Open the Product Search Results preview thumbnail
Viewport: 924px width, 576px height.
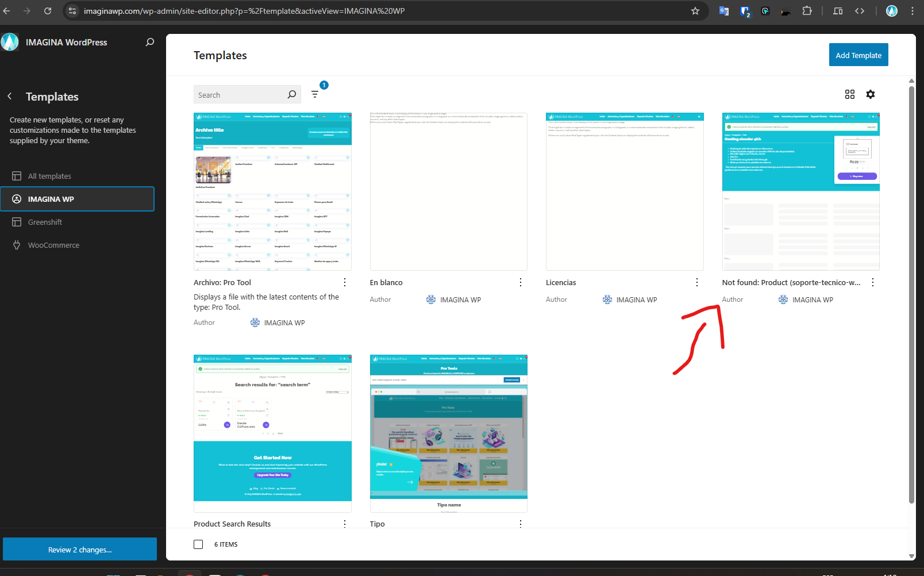272,433
